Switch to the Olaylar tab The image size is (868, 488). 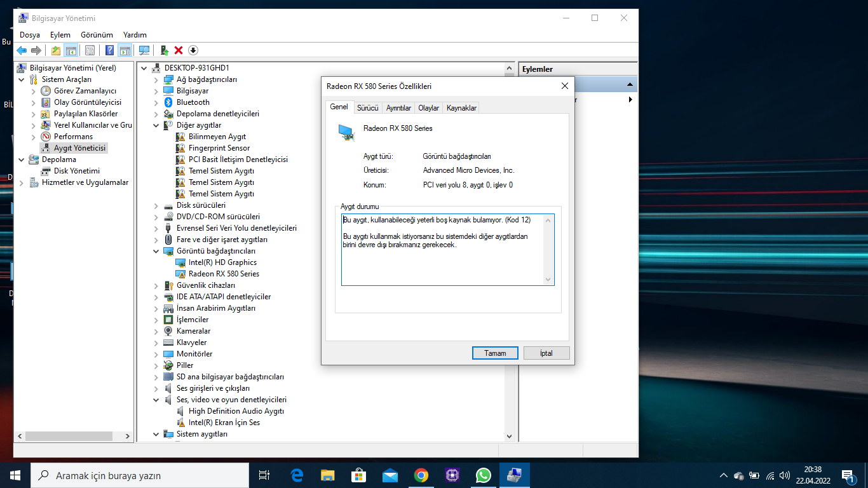tap(428, 108)
